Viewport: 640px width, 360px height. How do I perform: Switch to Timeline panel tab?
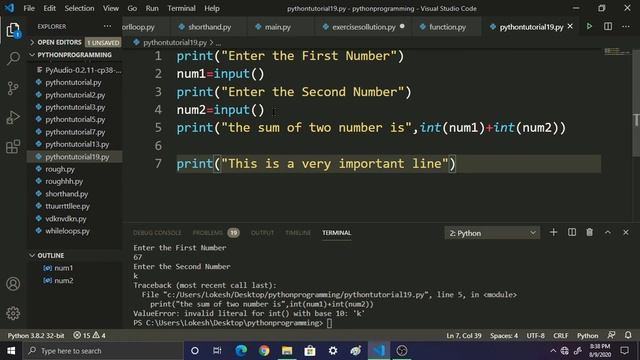coord(298,233)
